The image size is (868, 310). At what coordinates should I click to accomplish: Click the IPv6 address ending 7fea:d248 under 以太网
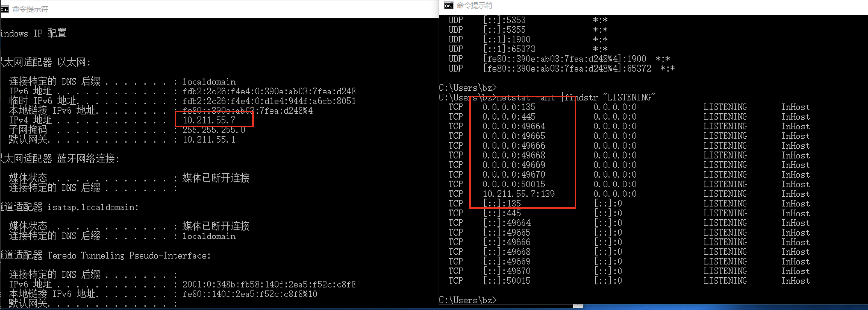(269, 91)
